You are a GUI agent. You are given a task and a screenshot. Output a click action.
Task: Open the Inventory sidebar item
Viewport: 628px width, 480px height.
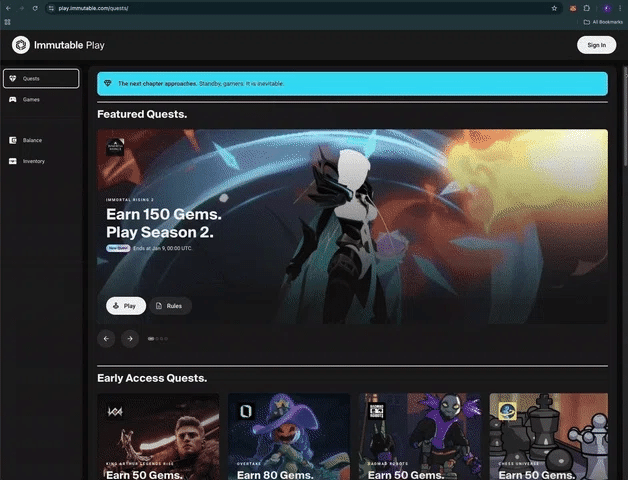pos(41,161)
